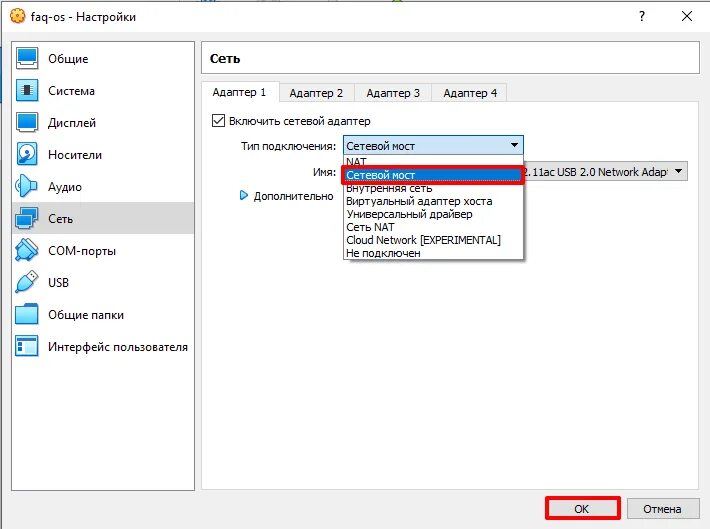Toggle Включить сетевой адаптер checkbox
The image size is (710, 529).
point(218,121)
